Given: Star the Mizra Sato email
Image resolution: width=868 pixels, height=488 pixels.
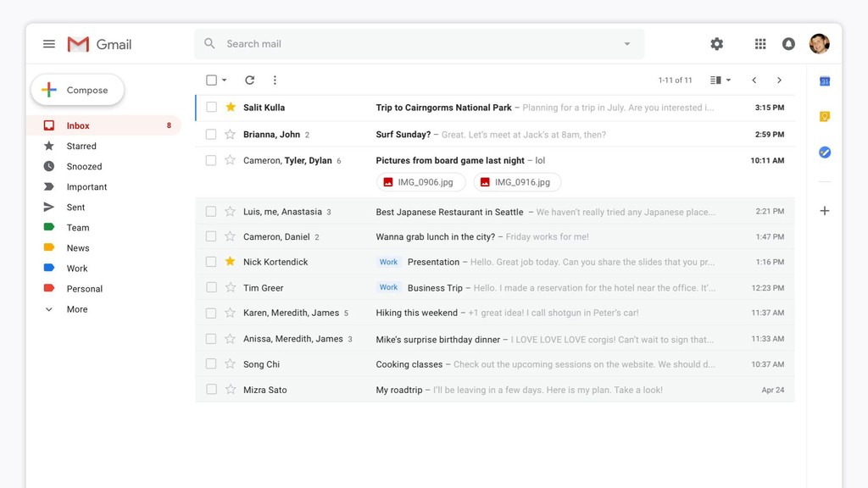Looking at the screenshot, I should [x=231, y=390].
